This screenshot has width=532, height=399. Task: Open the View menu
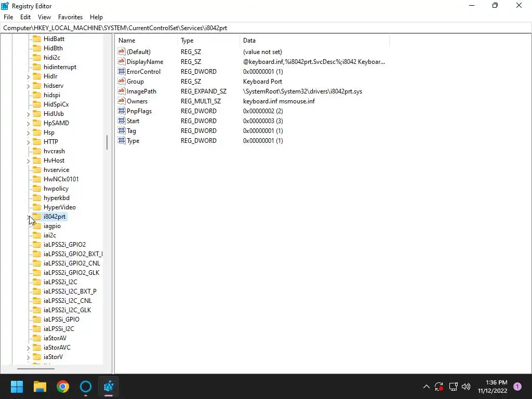pos(44,17)
